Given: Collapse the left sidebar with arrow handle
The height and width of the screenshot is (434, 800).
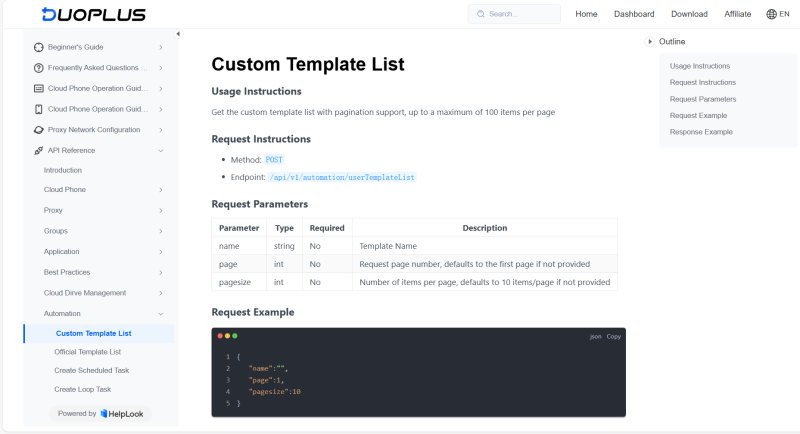Looking at the screenshot, I should coord(178,34).
